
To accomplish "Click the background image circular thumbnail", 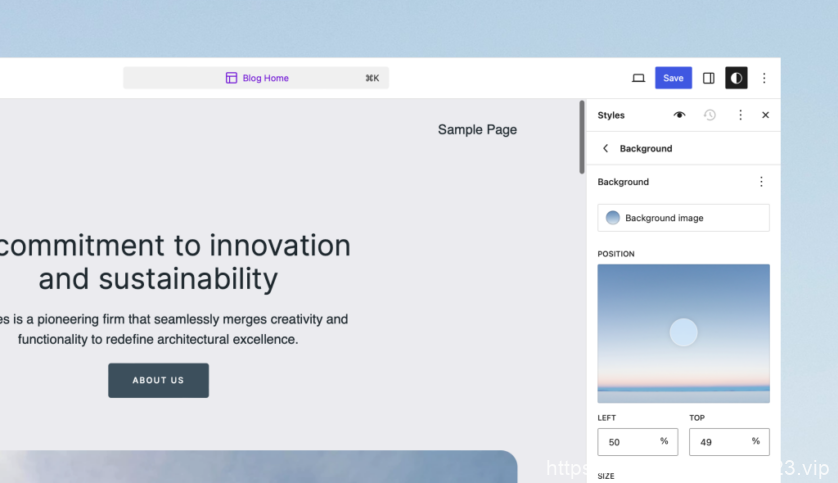I will pos(612,218).
